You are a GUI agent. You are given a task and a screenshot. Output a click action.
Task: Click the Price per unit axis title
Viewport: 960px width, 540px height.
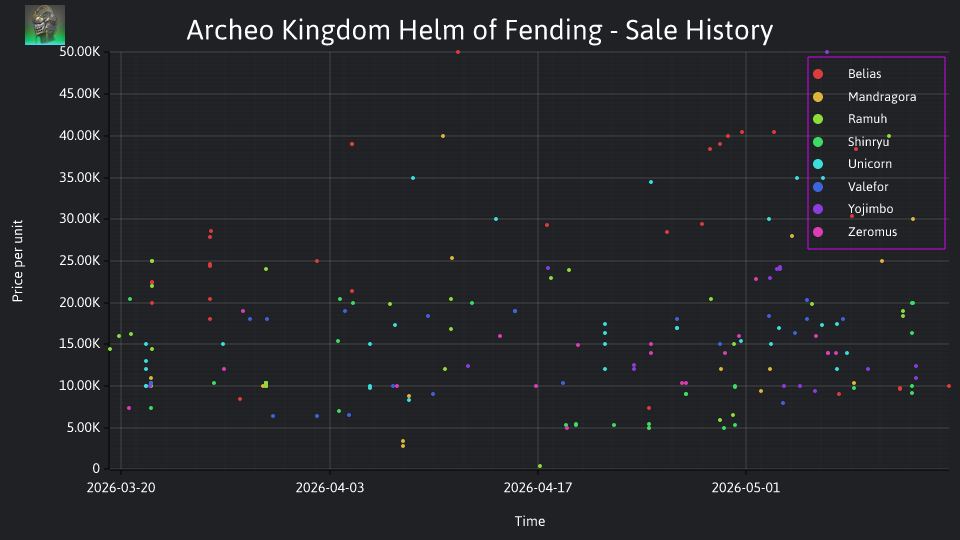(x=17, y=261)
